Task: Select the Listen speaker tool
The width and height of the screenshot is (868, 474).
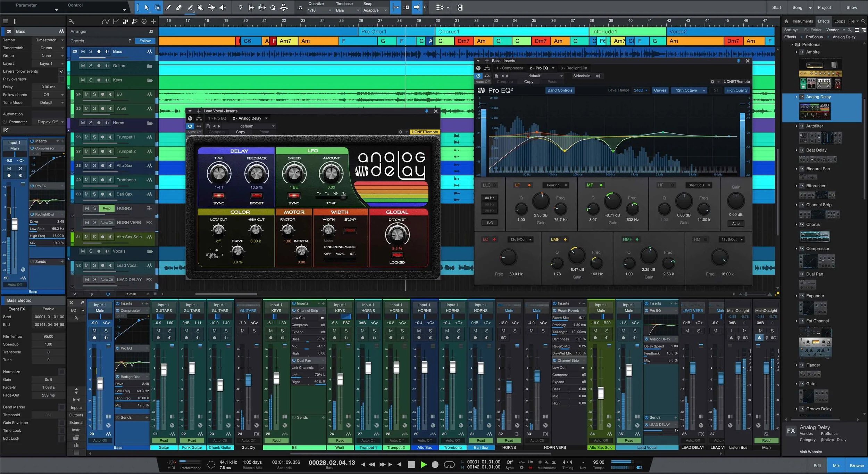Action: pyautogui.click(x=223, y=7)
